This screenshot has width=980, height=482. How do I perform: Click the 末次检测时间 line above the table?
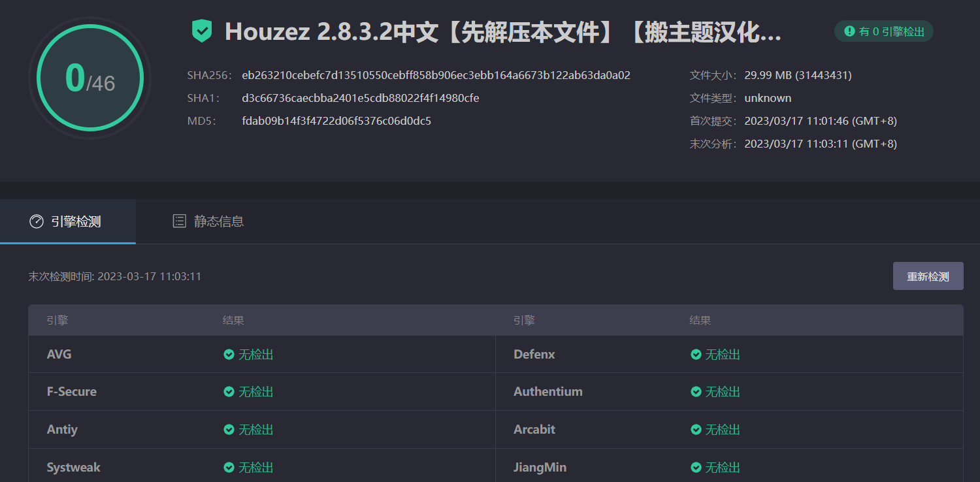(115, 276)
